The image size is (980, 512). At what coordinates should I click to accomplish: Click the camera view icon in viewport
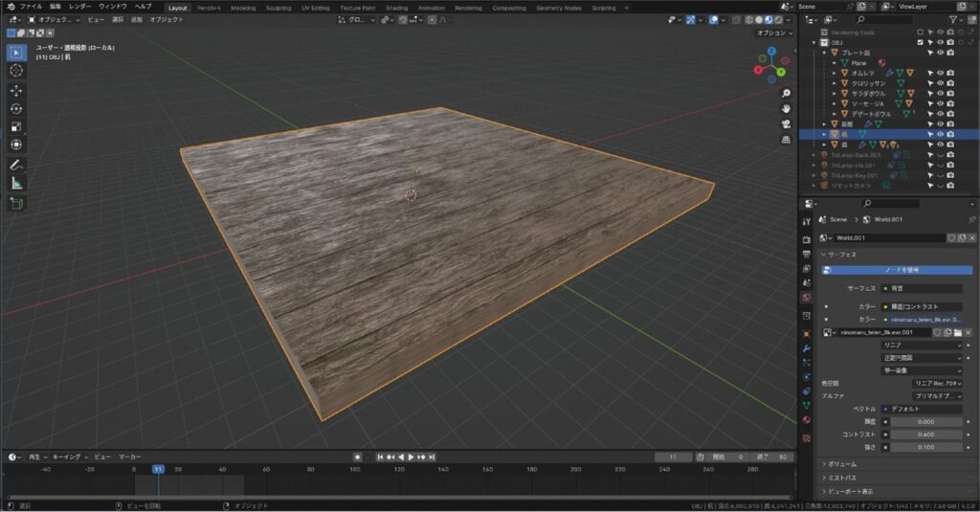click(x=786, y=124)
